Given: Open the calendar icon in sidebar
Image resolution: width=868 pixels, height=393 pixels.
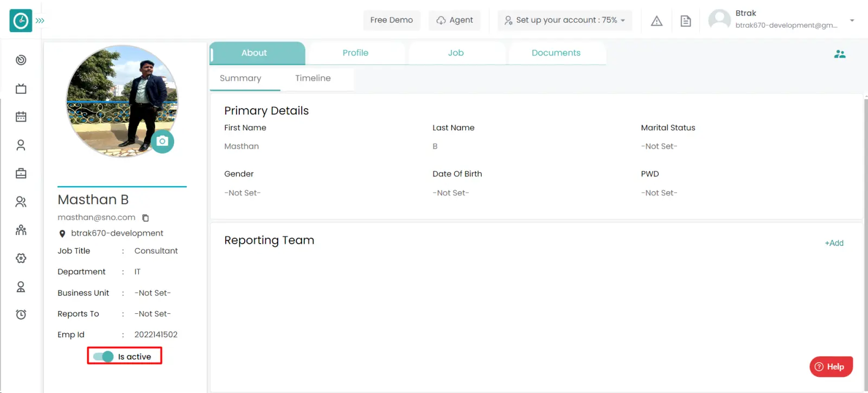Looking at the screenshot, I should (x=21, y=117).
